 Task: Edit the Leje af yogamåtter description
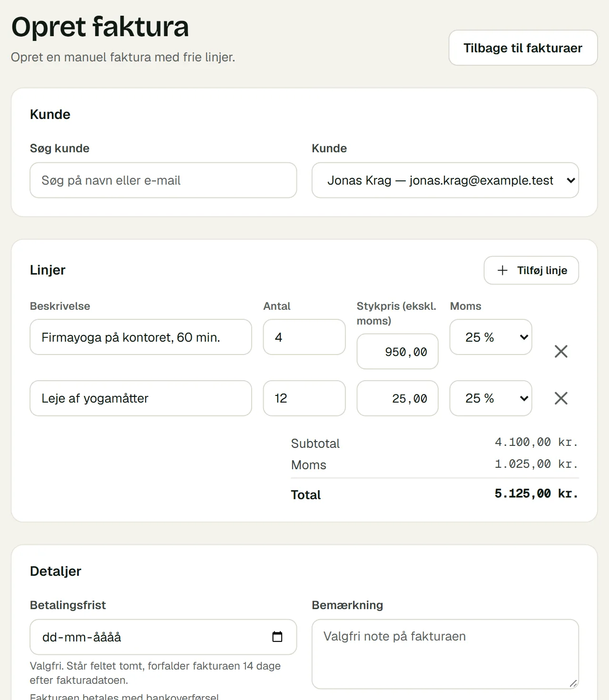141,398
